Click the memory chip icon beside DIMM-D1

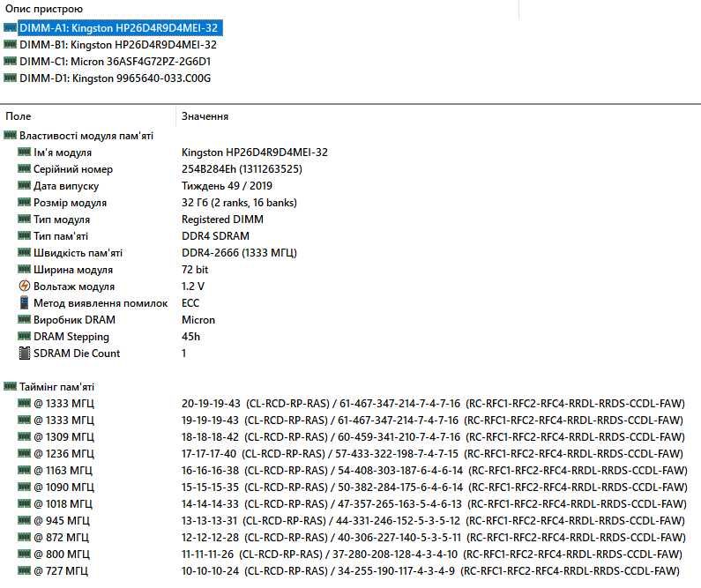coord(10,78)
